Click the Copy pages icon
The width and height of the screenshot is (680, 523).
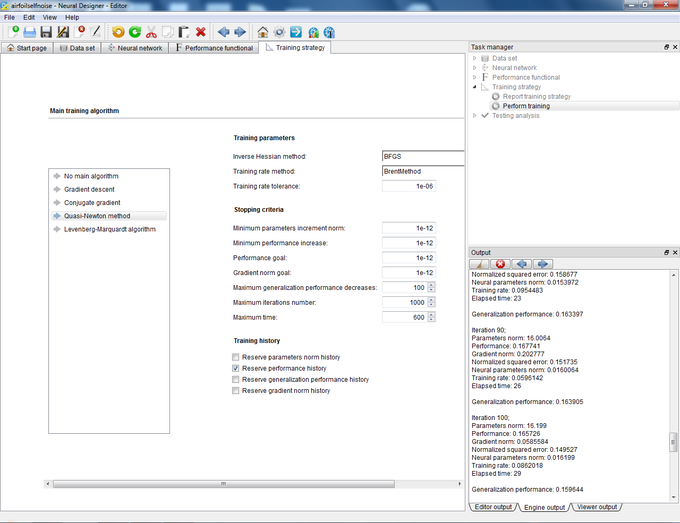tap(167, 32)
